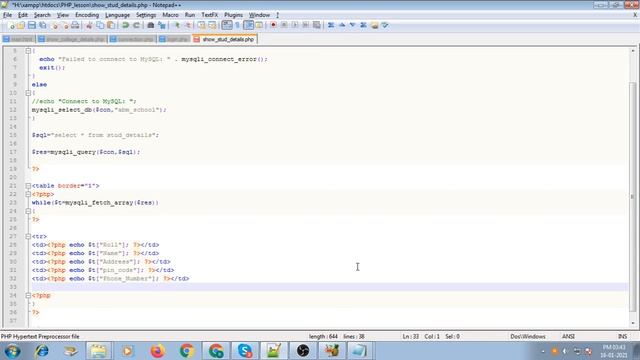The height and width of the screenshot is (360, 640).
Task: Click 'length : 644' in the status bar
Action: 323,336
